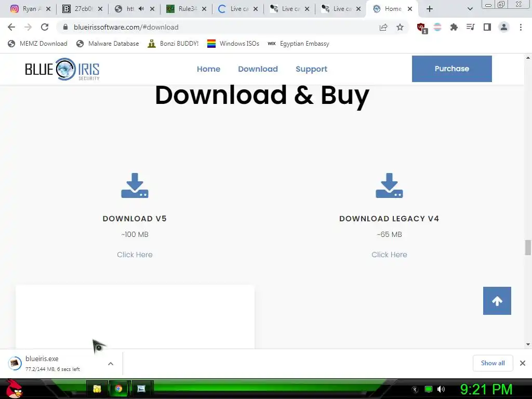Close the downloads bar
This screenshot has height=399, width=532.
tap(523, 363)
